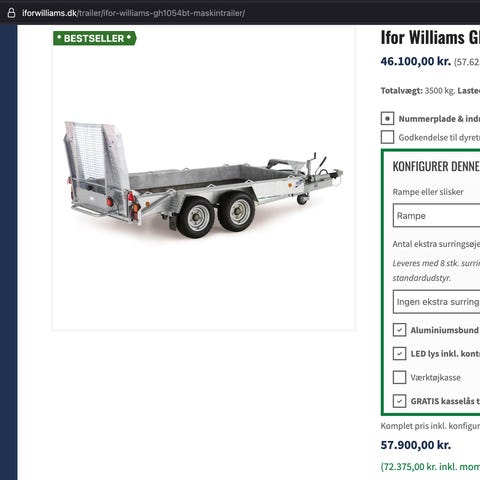Click the Ifor Williams product title
The image size is (480, 480).
coord(430,37)
